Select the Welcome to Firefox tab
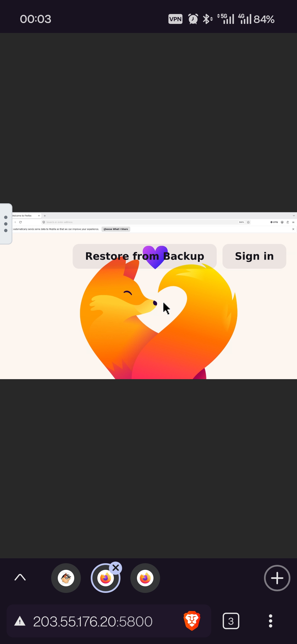297x644 pixels. (x=25, y=216)
